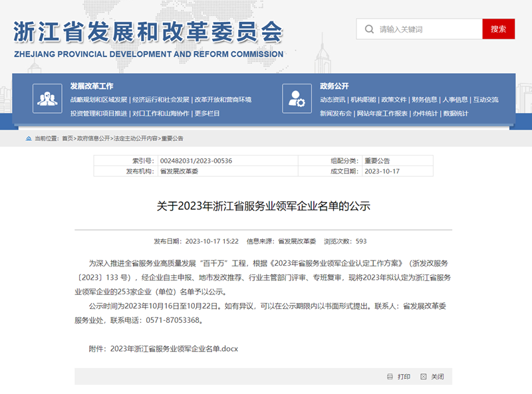Click 法定主动公开内容 breadcrumb link

point(136,139)
